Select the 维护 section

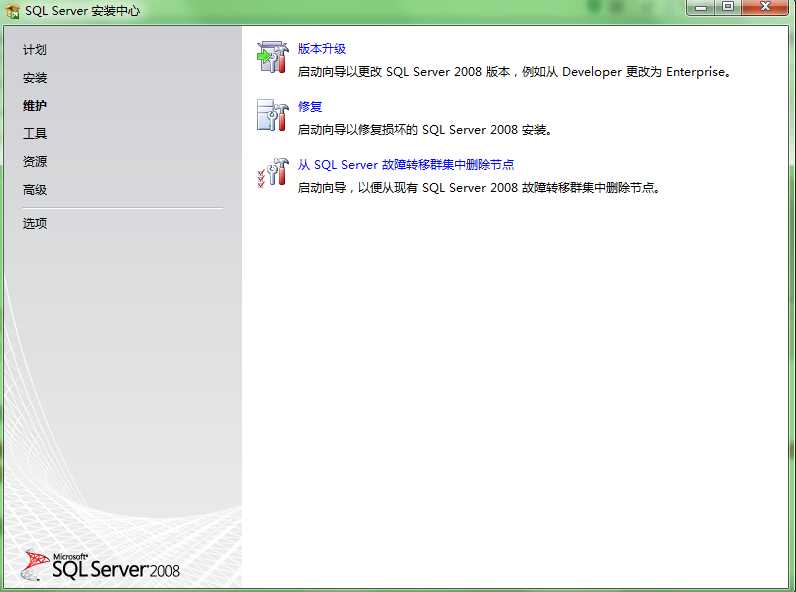35,106
